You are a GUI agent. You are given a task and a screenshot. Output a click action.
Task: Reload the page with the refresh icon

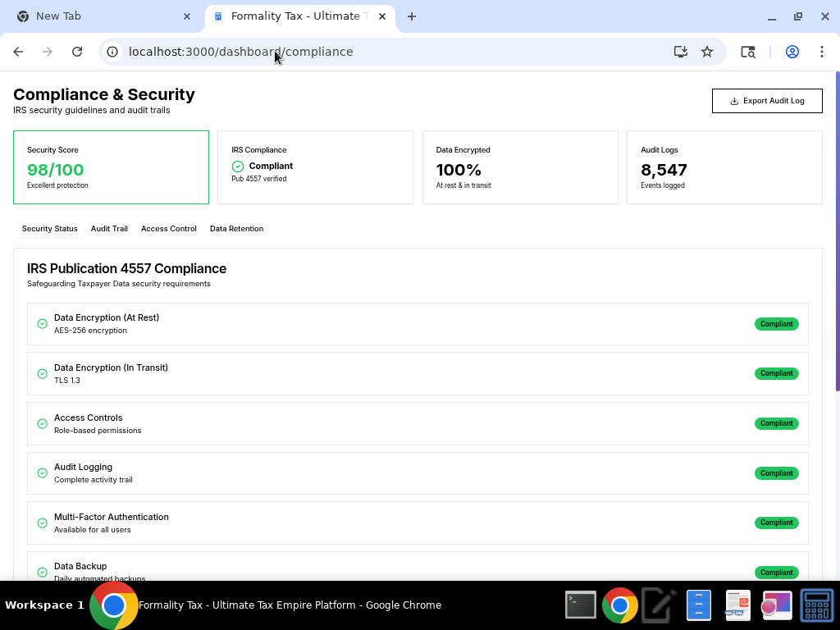click(x=77, y=52)
